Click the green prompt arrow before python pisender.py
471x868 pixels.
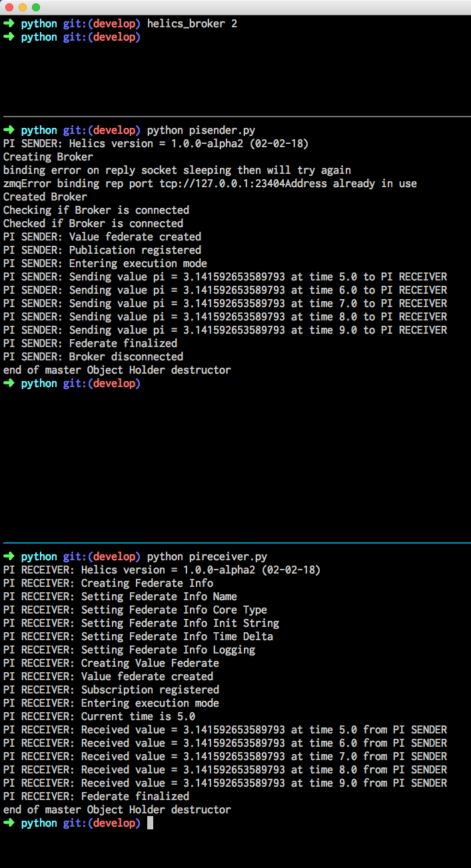click(10, 130)
